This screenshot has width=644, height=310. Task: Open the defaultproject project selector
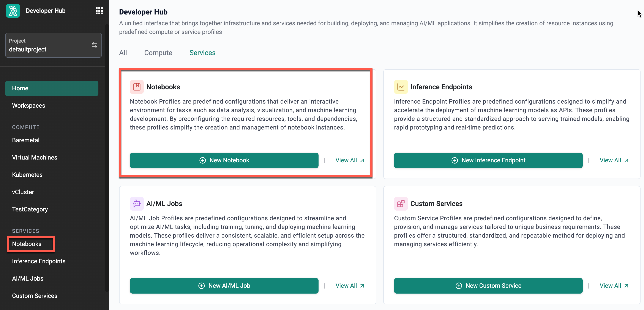coord(54,45)
